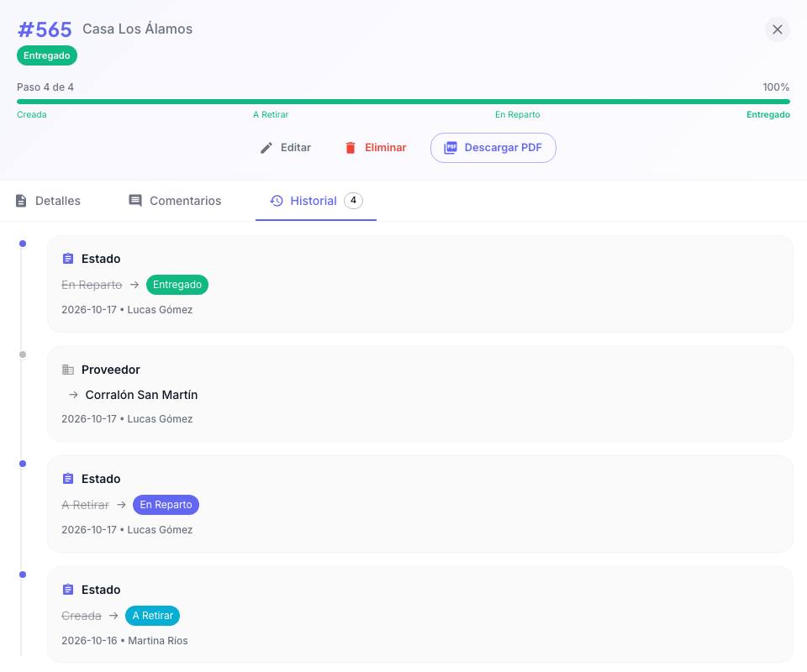
Task: Close the order #565 panel
Action: click(777, 29)
